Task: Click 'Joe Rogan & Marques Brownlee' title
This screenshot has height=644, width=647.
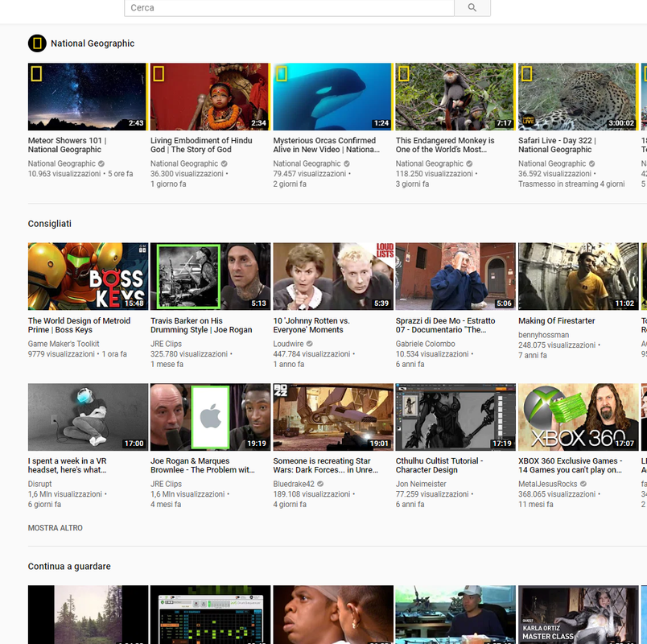Action: point(203,465)
